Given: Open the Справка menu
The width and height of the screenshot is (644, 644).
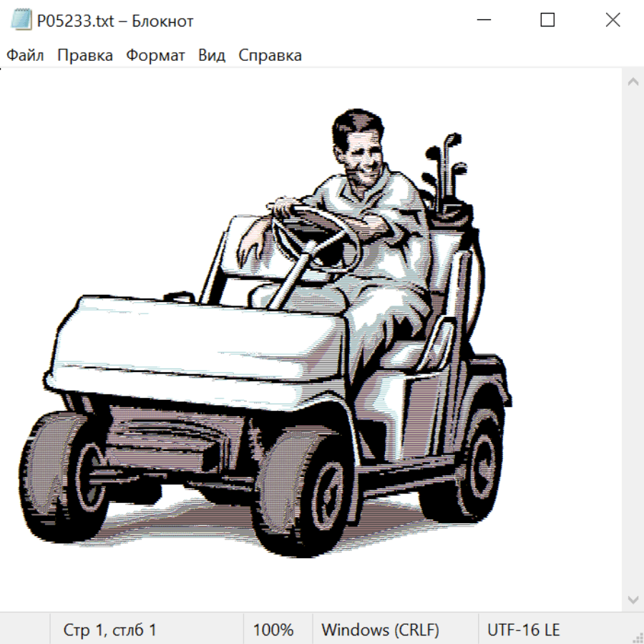Looking at the screenshot, I should 270,56.
